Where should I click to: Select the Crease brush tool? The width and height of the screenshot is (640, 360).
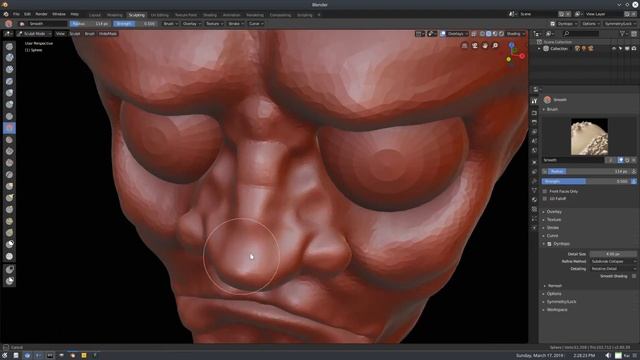[9, 116]
